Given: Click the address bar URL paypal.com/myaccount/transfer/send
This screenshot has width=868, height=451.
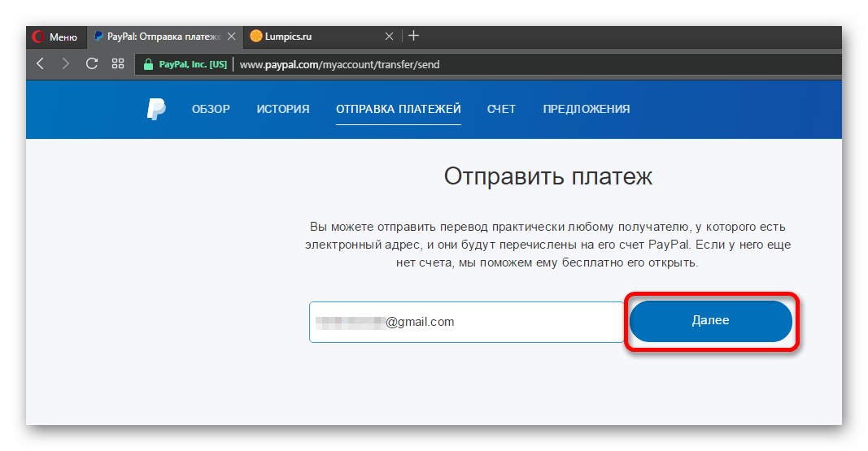Looking at the screenshot, I should (339, 65).
